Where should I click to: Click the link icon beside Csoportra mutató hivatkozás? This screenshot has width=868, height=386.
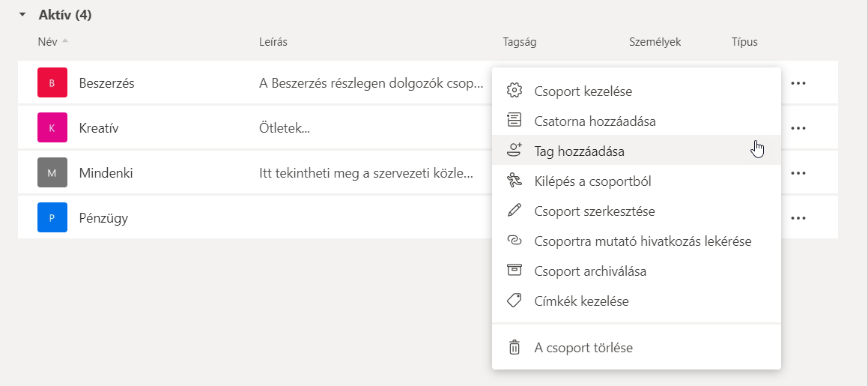tap(514, 241)
